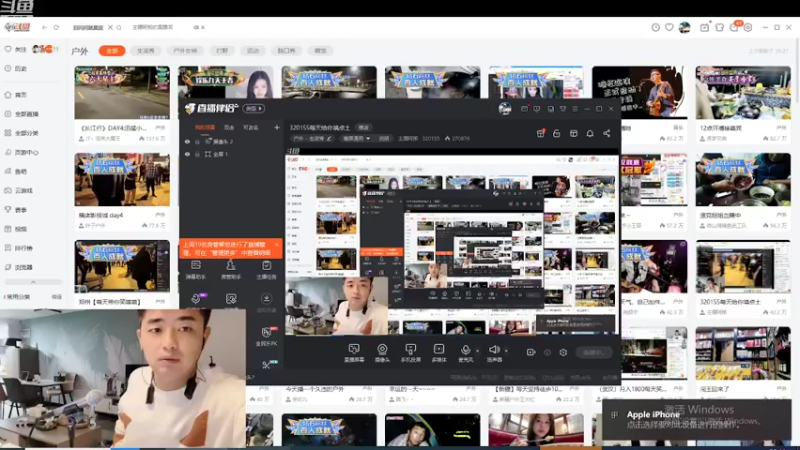
Task: Refresh the Douyu page
Action: 56,28
